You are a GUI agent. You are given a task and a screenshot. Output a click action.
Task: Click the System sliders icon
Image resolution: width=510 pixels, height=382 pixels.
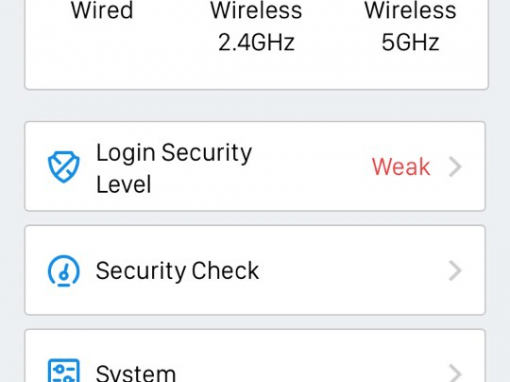click(x=64, y=370)
